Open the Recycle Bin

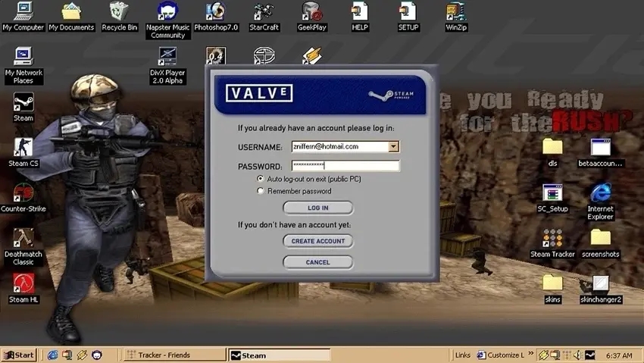(120, 17)
